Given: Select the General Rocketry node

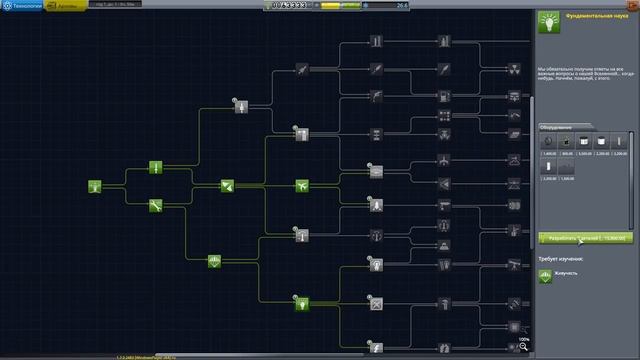Looking at the screenshot, I should 241,107.
